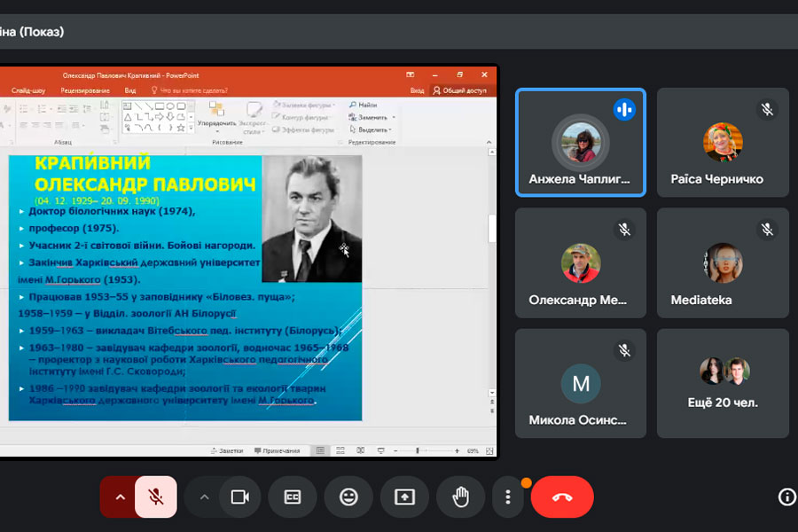Click the portrait photo on the slide
Screen dimensions: 798x532
click(312, 219)
